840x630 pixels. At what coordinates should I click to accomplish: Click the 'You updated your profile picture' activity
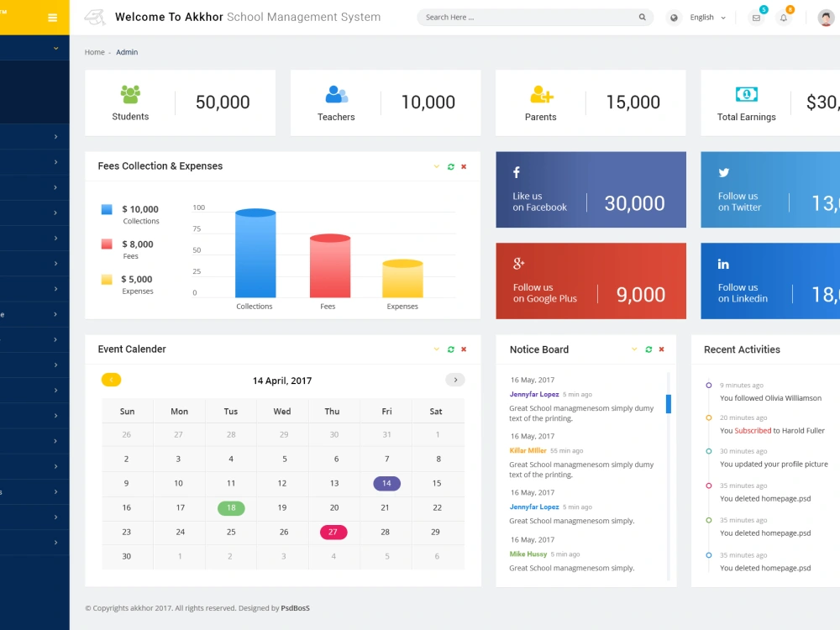click(x=774, y=464)
